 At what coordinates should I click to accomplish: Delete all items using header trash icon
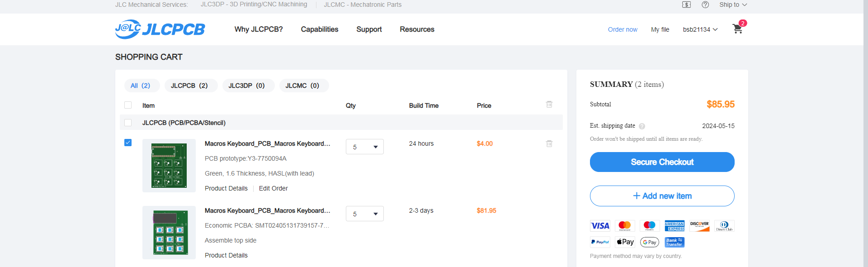pyautogui.click(x=549, y=105)
